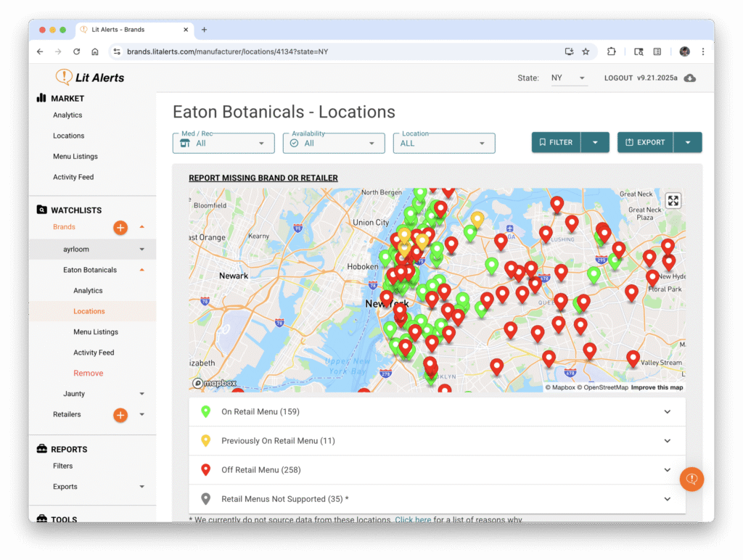Bookmark this page with the star icon
The width and height of the screenshot is (743, 560).
(586, 52)
